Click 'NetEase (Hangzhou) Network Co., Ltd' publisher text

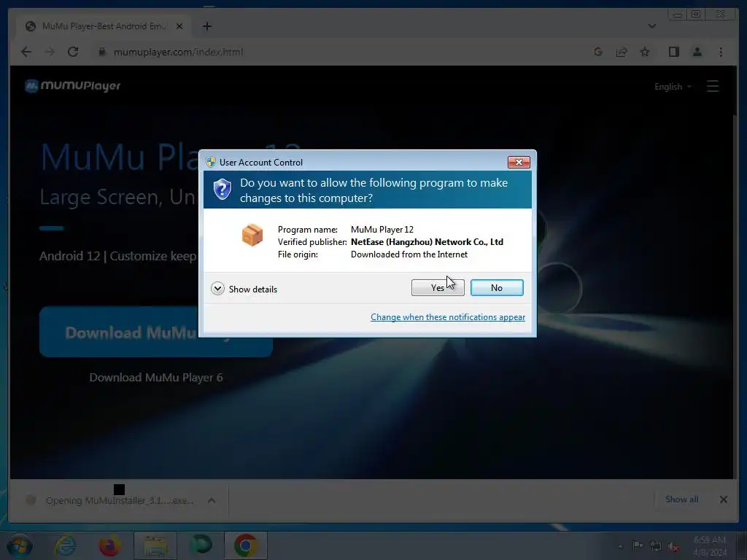tap(427, 242)
